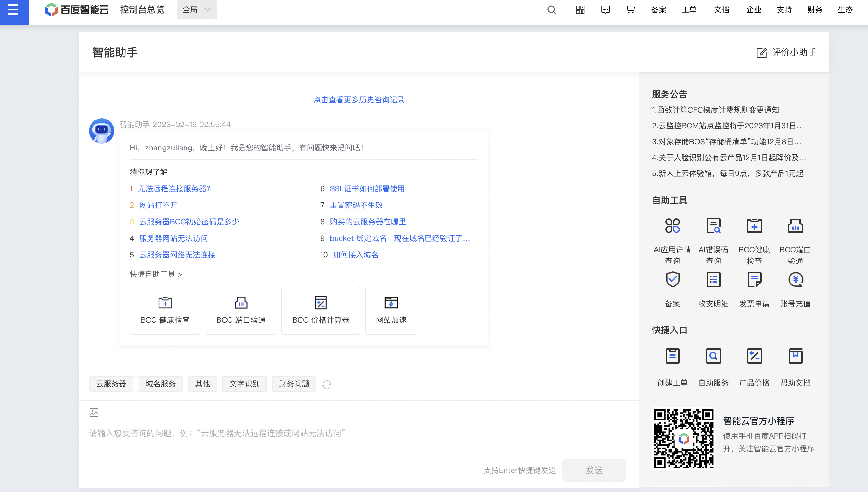The width and height of the screenshot is (868, 492).
Task: Select the 其他 topic tag
Action: click(203, 384)
